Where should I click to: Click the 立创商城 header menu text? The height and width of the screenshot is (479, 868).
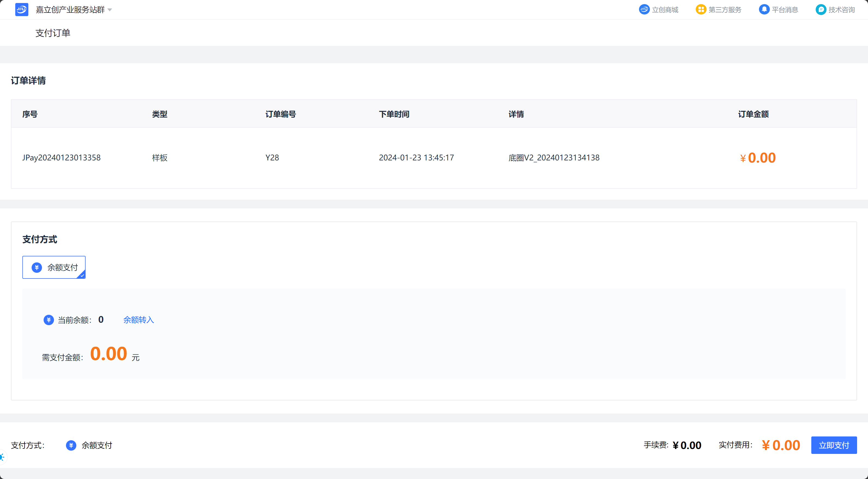click(x=665, y=10)
